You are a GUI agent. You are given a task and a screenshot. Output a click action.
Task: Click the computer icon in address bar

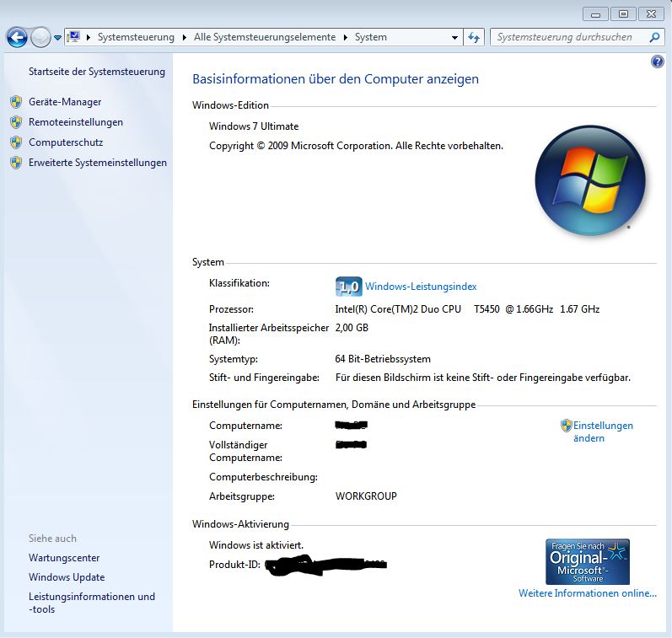pyautogui.click(x=74, y=37)
